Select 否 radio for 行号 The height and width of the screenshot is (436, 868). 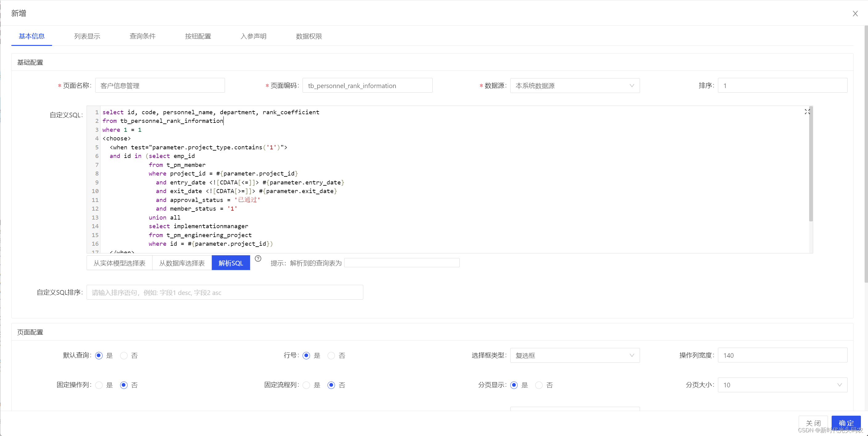pos(331,356)
